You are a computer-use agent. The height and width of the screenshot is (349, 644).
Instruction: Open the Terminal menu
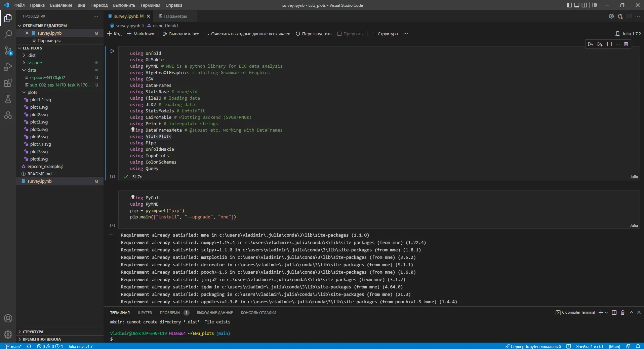150,5
